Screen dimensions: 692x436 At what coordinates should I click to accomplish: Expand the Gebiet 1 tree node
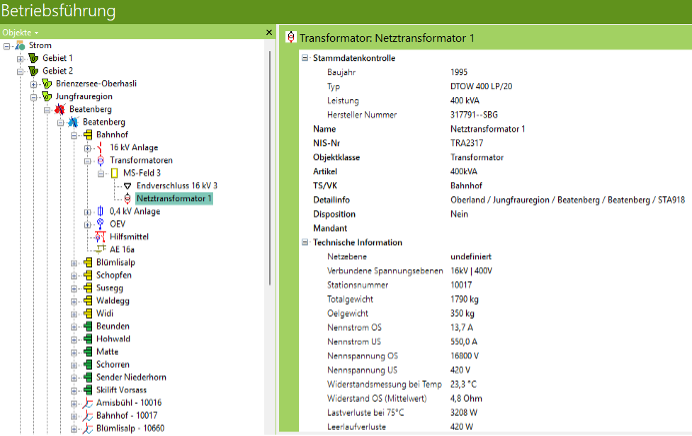(19, 58)
